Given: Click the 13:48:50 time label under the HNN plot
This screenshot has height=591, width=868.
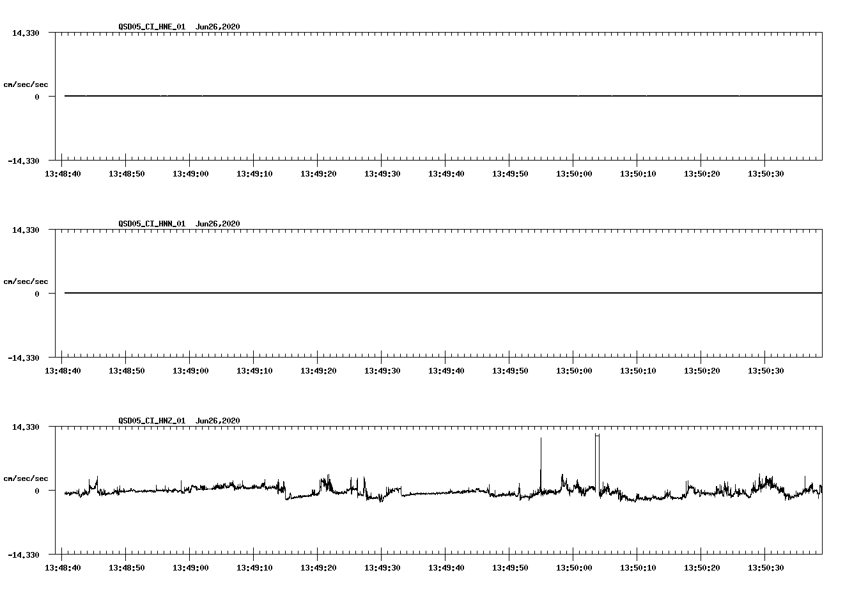Looking at the screenshot, I should pos(127,371).
